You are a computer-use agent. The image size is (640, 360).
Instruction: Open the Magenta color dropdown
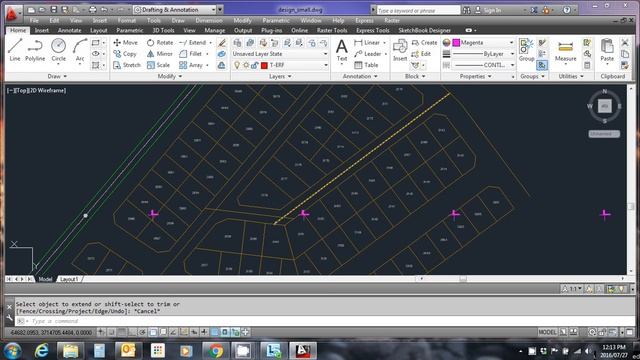click(483, 42)
